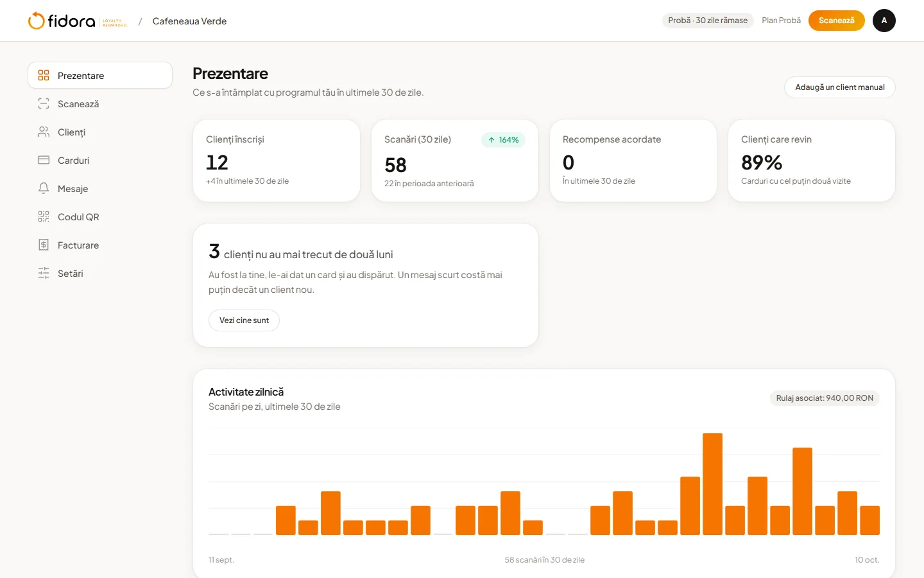Click the orange Scanează button in header
The width and height of the screenshot is (924, 578).
click(x=837, y=21)
